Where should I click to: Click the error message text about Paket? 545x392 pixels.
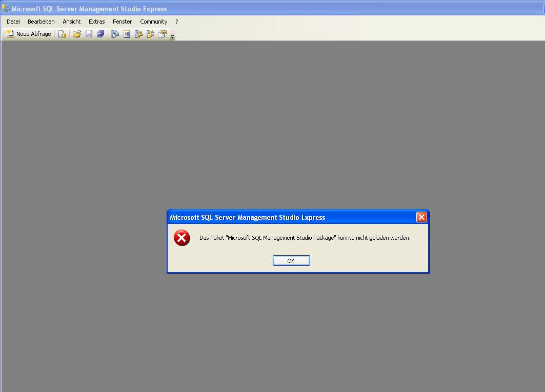[305, 238]
